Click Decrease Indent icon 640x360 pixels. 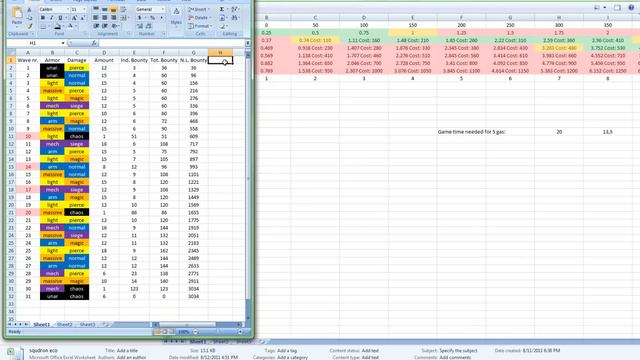96,26
